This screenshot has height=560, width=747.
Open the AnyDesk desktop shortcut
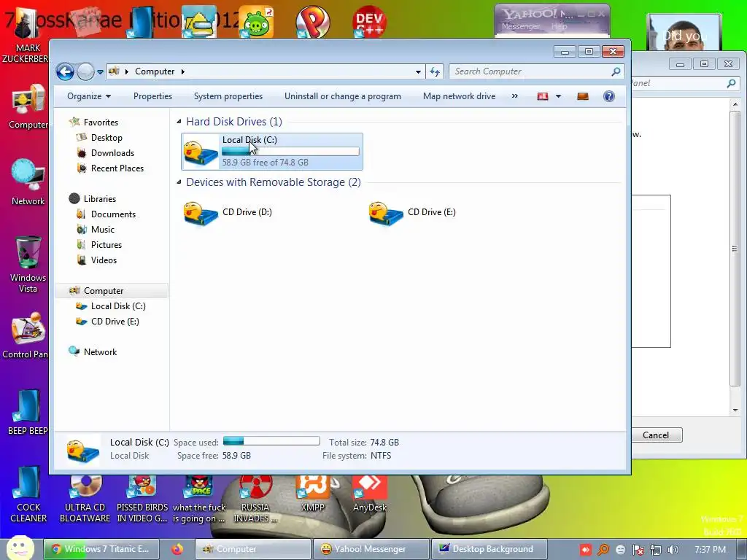[x=370, y=494]
